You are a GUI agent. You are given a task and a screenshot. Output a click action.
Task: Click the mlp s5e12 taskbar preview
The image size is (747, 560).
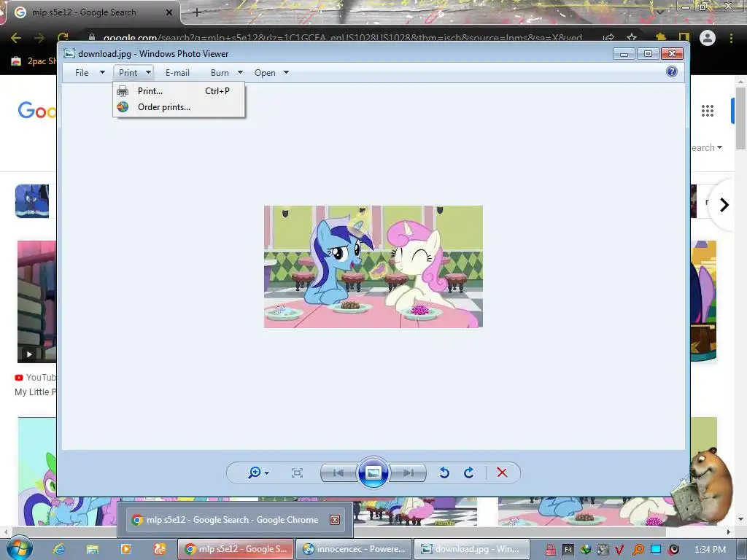click(236, 519)
